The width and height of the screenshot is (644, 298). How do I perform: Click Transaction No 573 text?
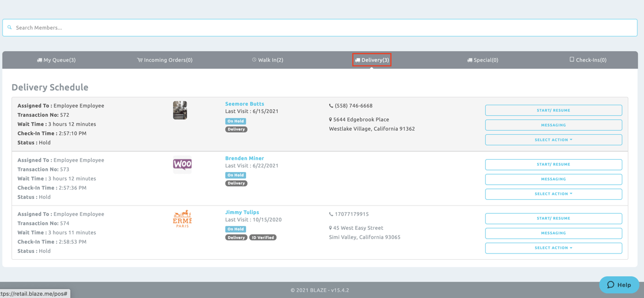43,169
